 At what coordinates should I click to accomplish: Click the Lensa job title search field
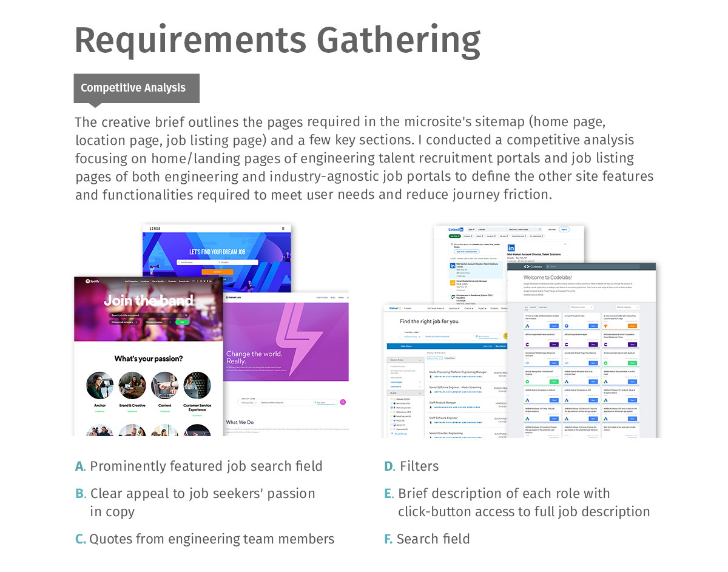click(197, 262)
